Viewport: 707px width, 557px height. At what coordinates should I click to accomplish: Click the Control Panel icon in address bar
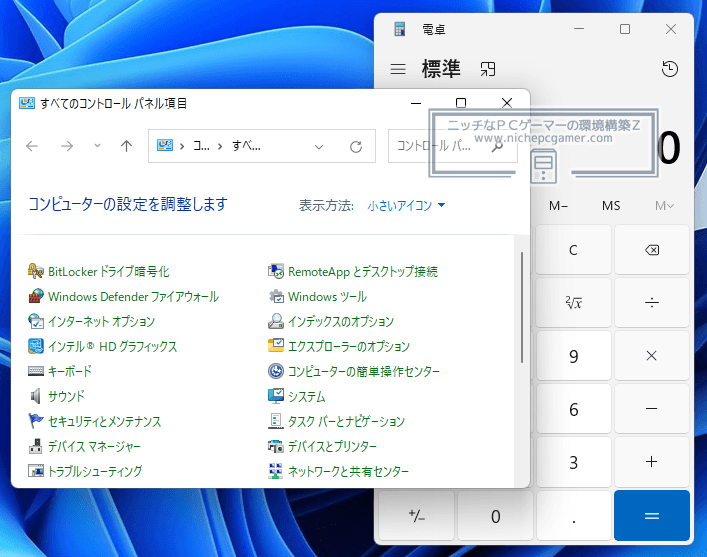165,145
